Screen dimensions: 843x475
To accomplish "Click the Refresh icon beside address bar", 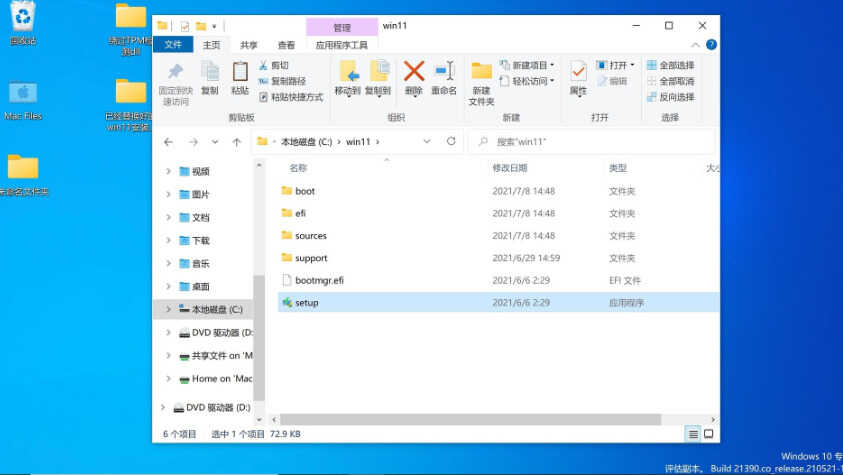I will (x=451, y=141).
